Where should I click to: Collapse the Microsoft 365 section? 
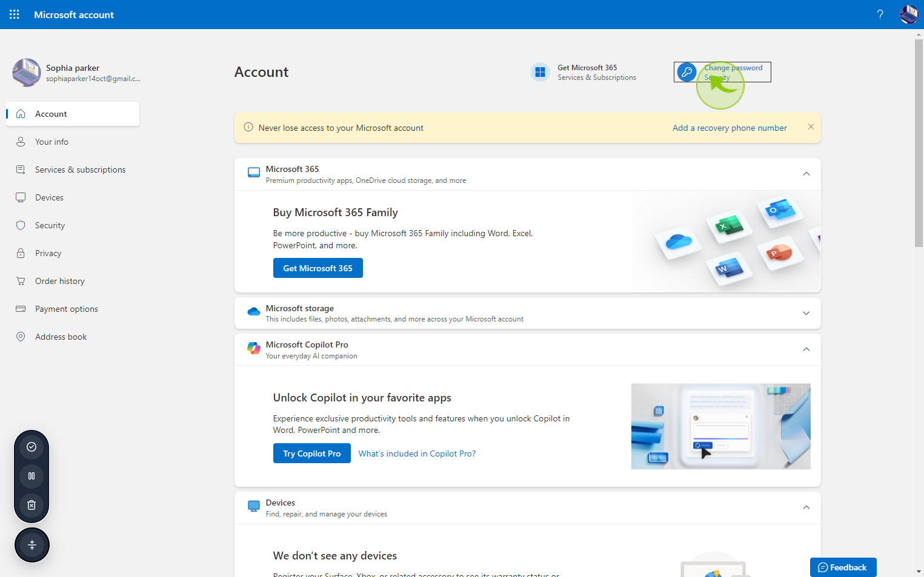coord(806,174)
